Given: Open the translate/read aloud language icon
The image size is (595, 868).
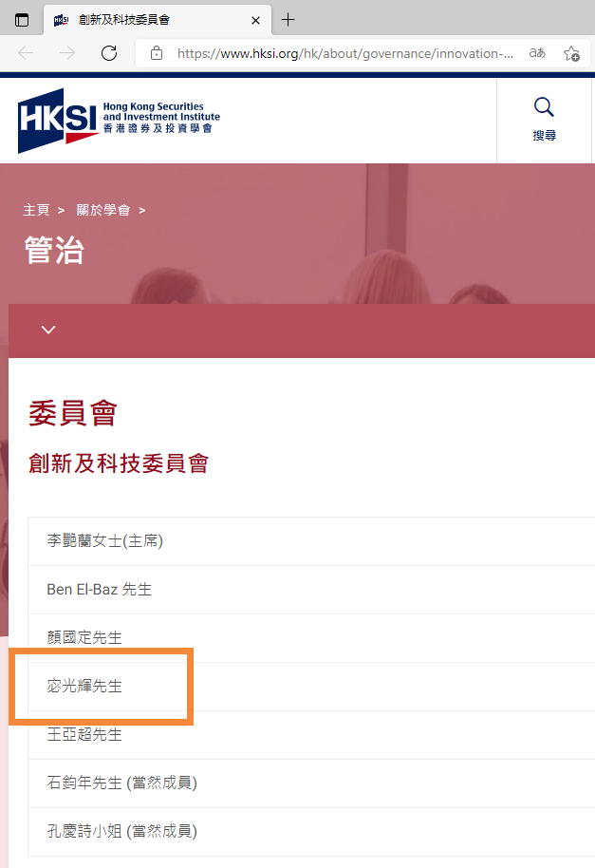Looking at the screenshot, I should [x=537, y=53].
